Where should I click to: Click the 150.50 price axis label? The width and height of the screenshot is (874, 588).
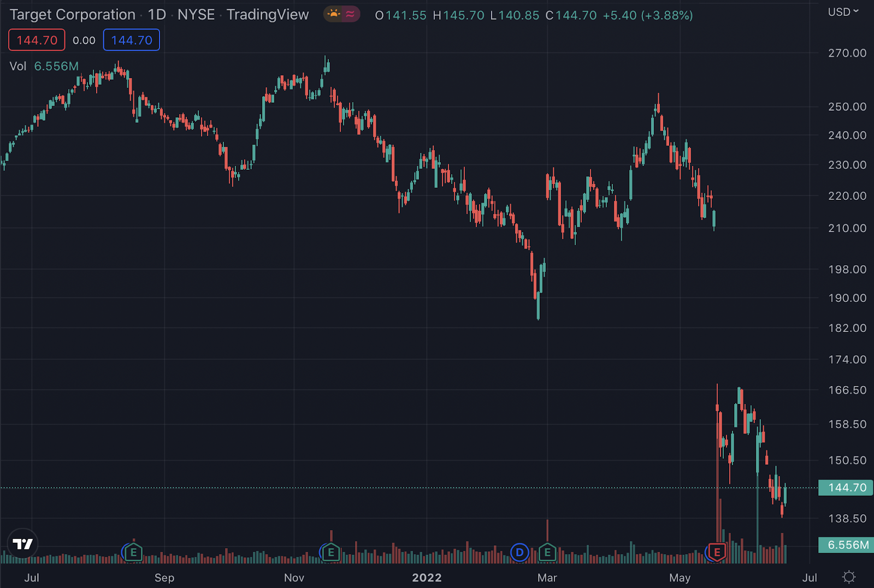coord(847,460)
